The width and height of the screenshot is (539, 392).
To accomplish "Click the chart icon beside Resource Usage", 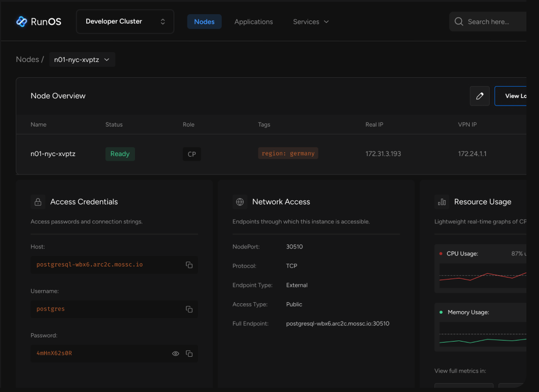I will tap(442, 201).
